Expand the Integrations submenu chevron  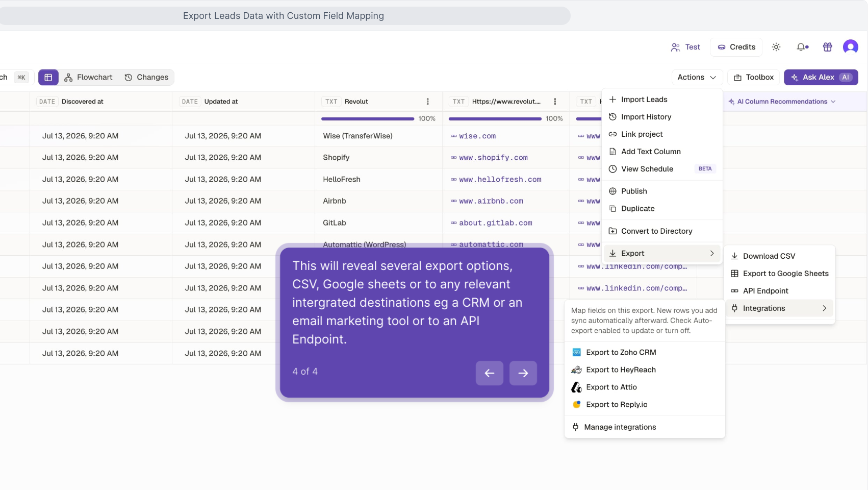824,308
